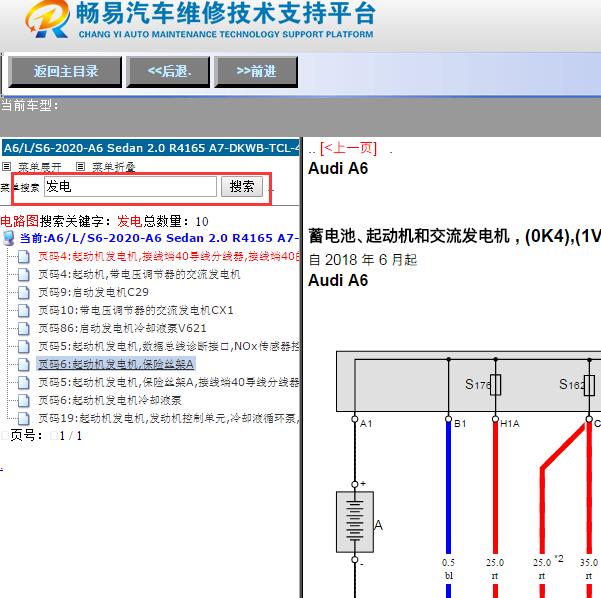Image resolution: width=601 pixels, height=598 pixels.
Task: Click page icon of 页码5 数据总线诊断接口 row
Action: (24, 346)
